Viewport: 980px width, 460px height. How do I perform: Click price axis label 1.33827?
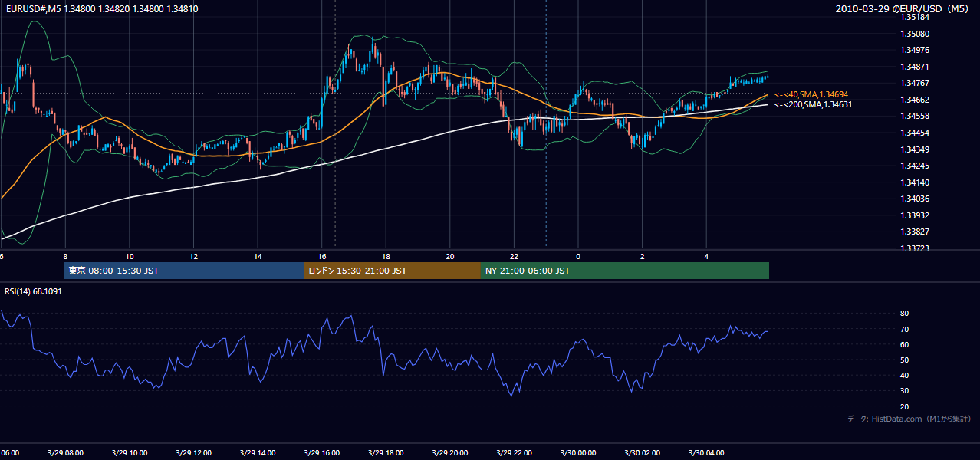tap(915, 232)
